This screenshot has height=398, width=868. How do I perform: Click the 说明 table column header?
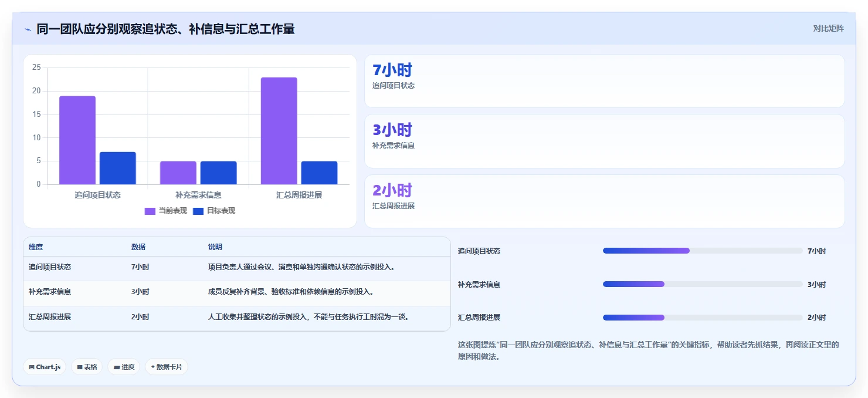pos(215,247)
